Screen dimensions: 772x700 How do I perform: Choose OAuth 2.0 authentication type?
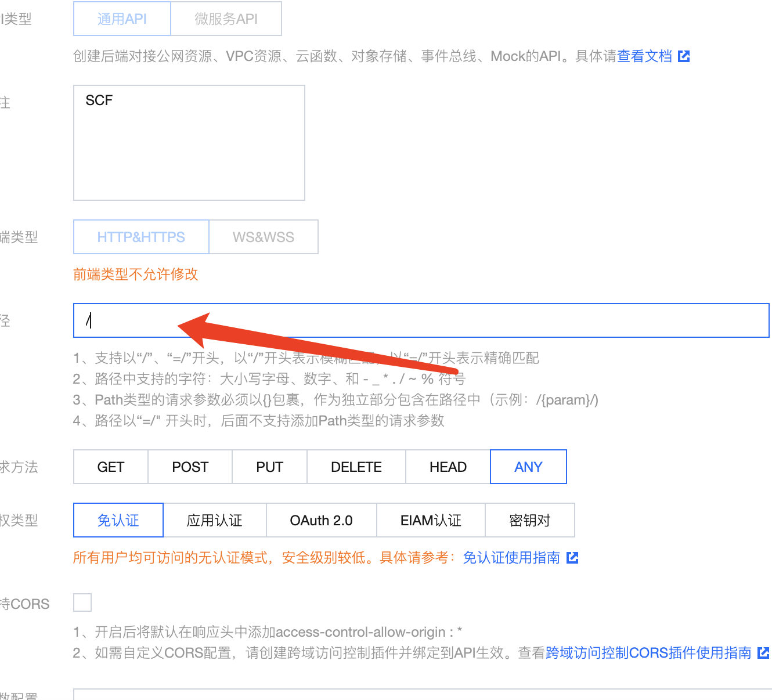tap(321, 521)
